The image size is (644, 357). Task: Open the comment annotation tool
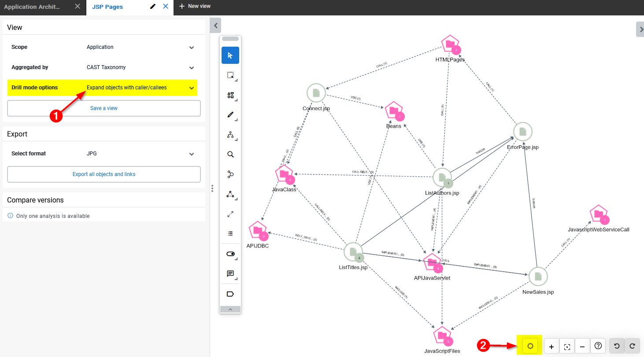tap(230, 274)
